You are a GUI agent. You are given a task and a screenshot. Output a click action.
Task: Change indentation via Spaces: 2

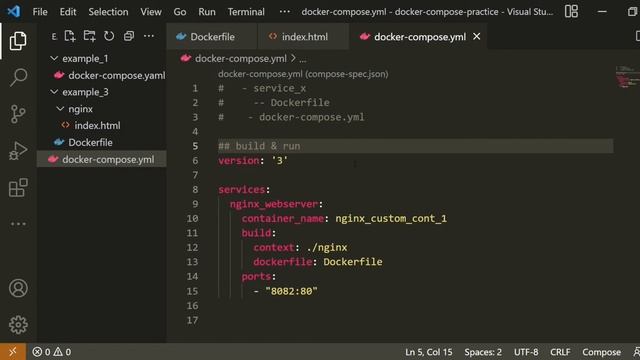click(483, 352)
